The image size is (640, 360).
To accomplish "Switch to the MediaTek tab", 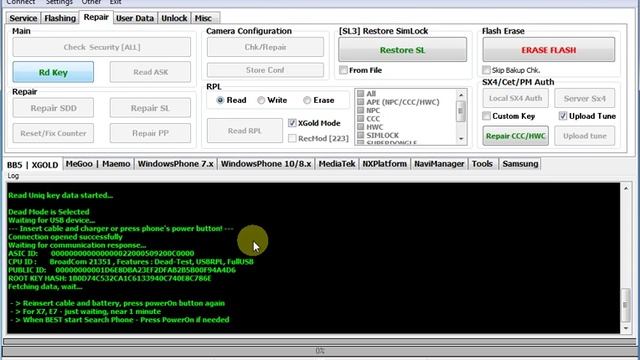I will click(x=337, y=164).
